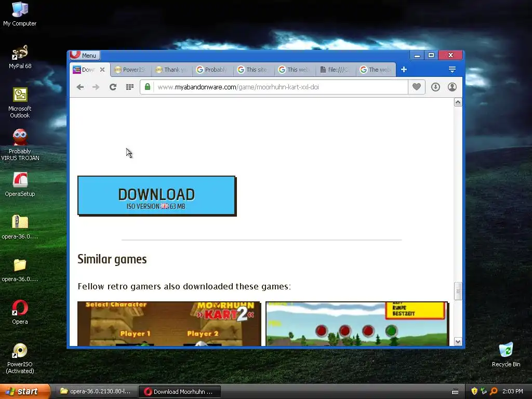Open the downloads arrow icon
Viewport: 532px width, 399px height.
tap(436, 87)
